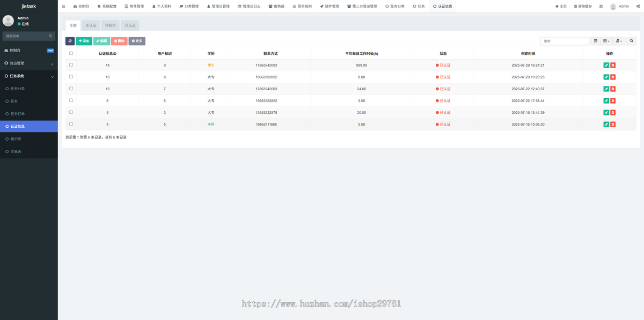Switch to the 待核实 filter tab

(x=110, y=25)
